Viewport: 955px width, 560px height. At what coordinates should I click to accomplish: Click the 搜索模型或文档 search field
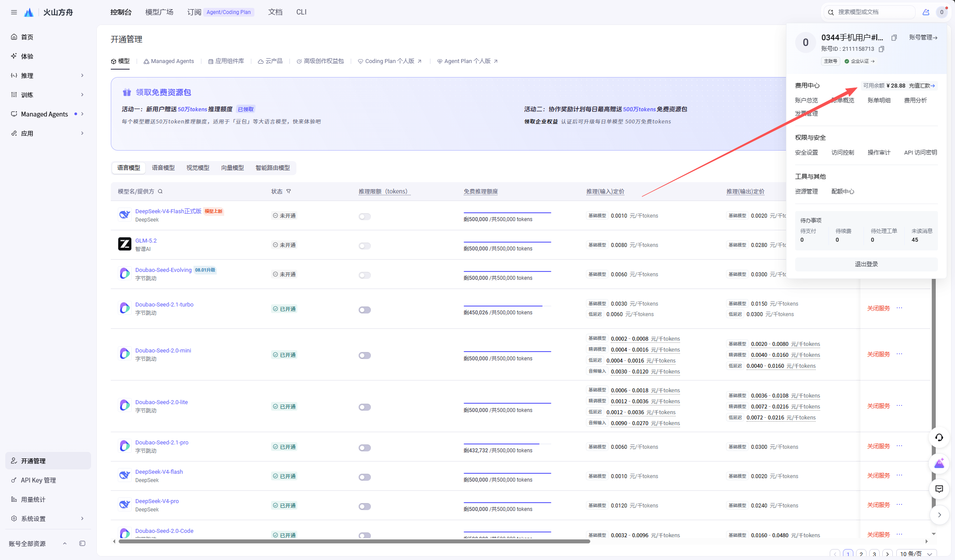point(870,12)
